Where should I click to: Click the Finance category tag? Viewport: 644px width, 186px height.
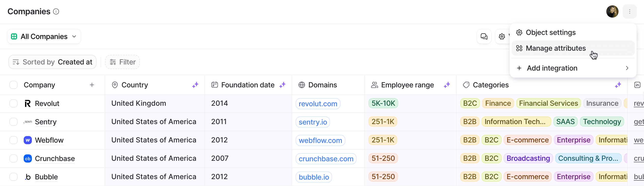[498, 103]
